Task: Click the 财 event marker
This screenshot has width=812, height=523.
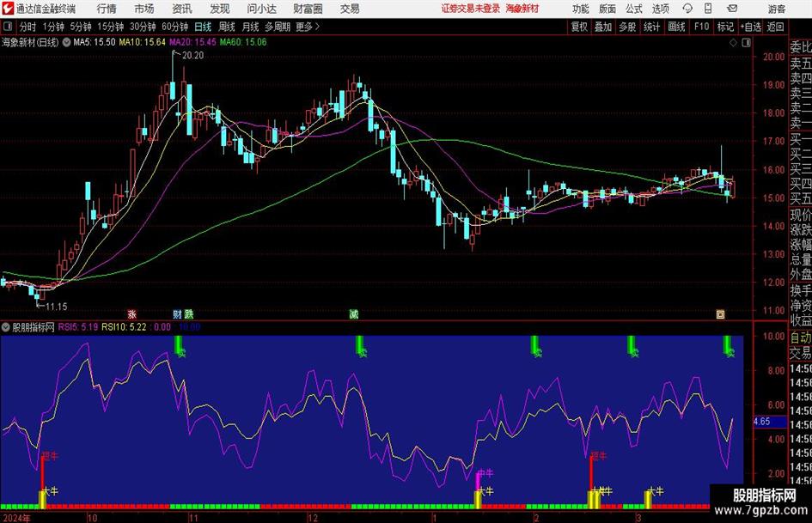Action: 177,313
